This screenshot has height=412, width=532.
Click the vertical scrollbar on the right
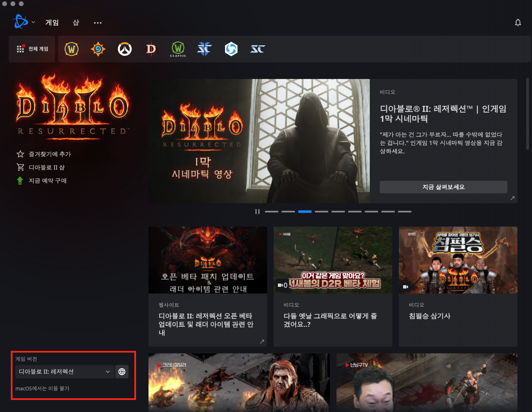(527, 113)
